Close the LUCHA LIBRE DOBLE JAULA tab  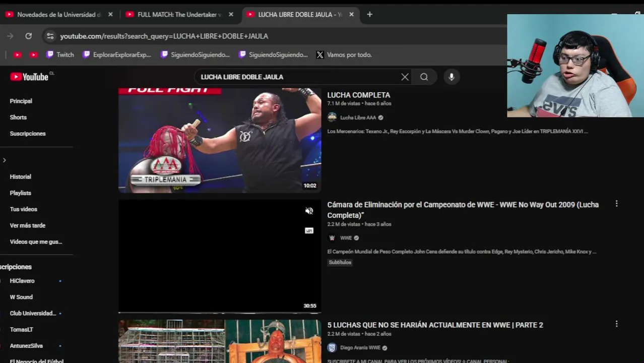click(x=351, y=15)
